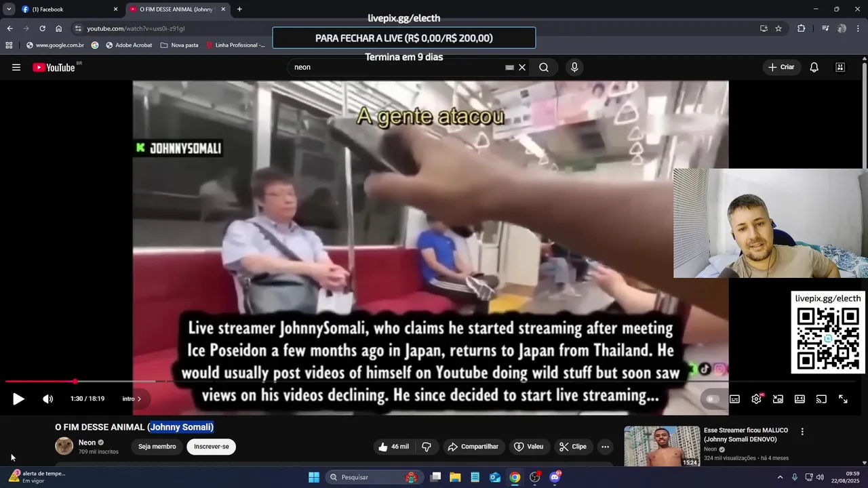Close the Facebook tab

[115, 9]
